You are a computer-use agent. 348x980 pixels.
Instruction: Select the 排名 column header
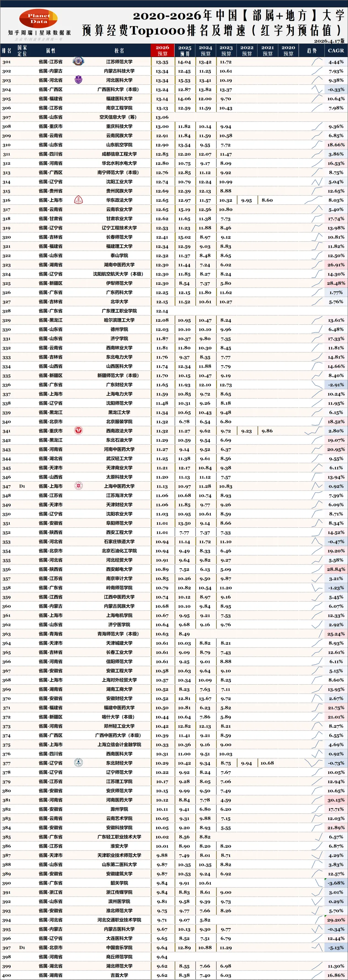pyautogui.click(x=6, y=51)
